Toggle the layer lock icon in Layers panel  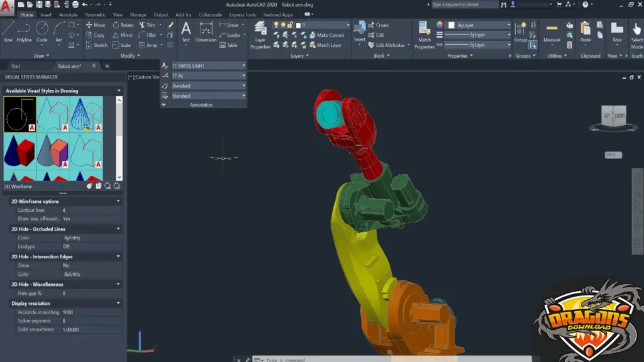[x=289, y=25]
